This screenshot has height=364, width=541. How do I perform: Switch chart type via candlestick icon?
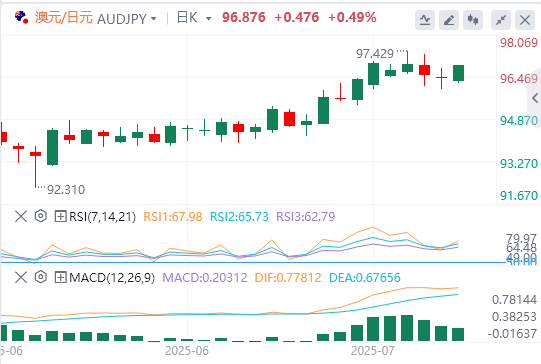[x=473, y=20]
